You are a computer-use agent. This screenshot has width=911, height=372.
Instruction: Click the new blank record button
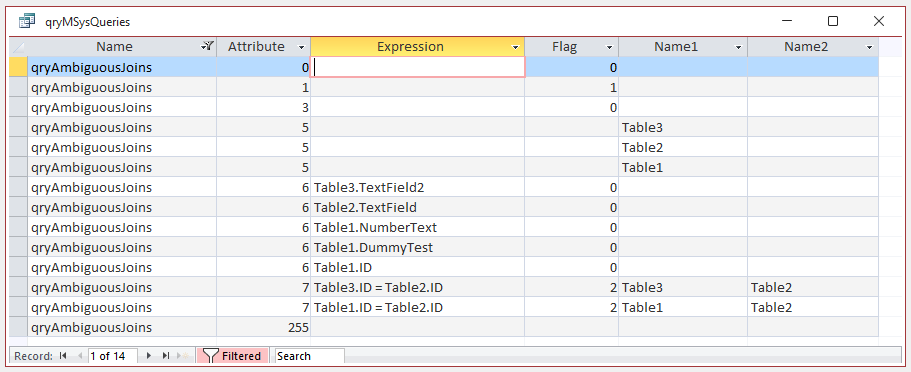[x=184, y=356]
